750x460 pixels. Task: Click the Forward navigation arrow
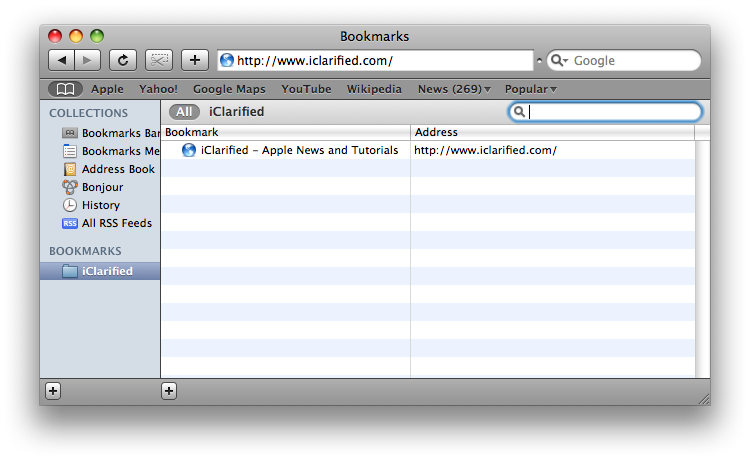pyautogui.click(x=87, y=60)
